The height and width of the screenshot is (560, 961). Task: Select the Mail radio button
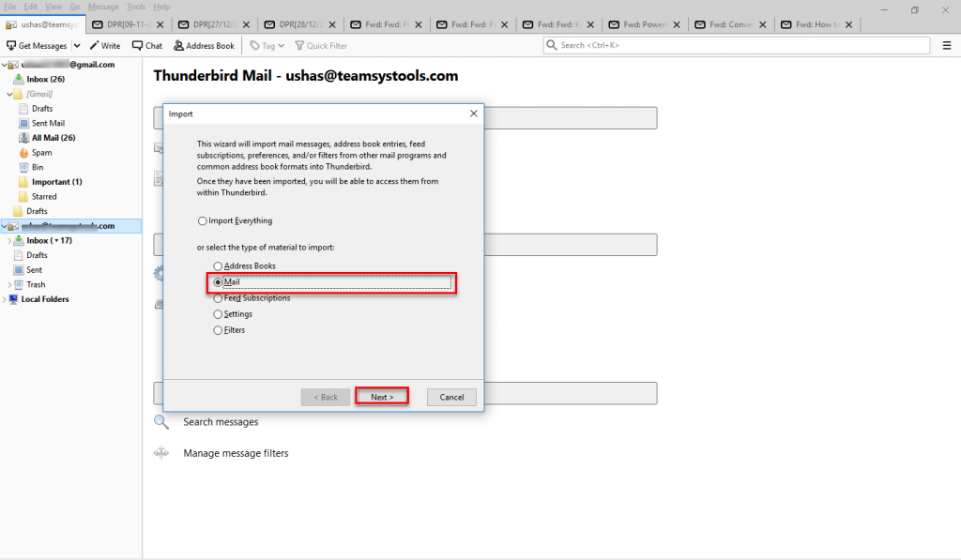click(x=218, y=282)
